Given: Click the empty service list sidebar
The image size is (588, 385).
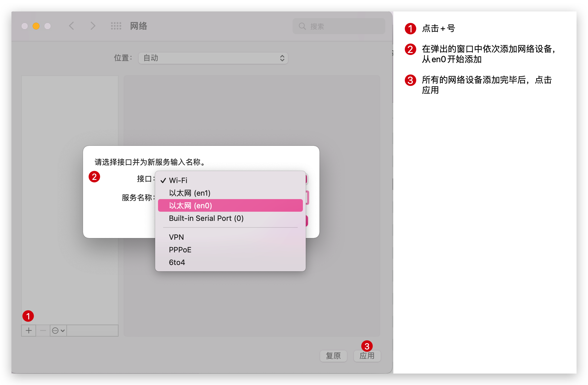Looking at the screenshot, I should pyautogui.click(x=70, y=115).
